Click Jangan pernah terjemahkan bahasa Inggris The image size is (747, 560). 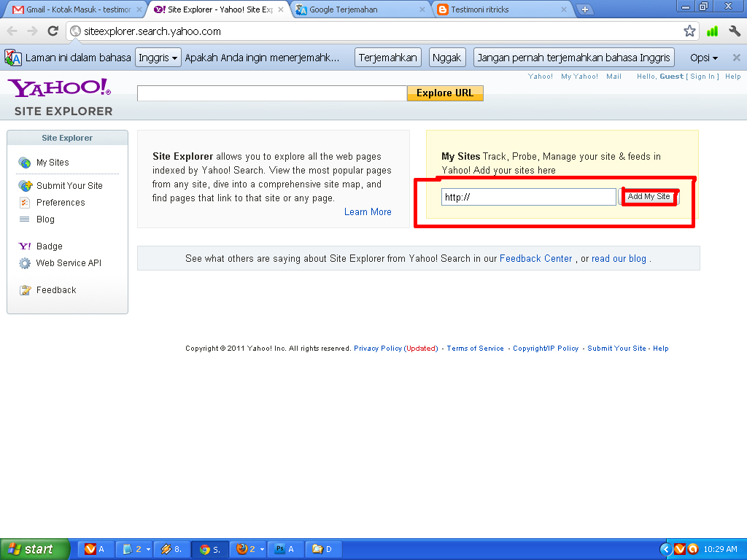[x=573, y=58]
